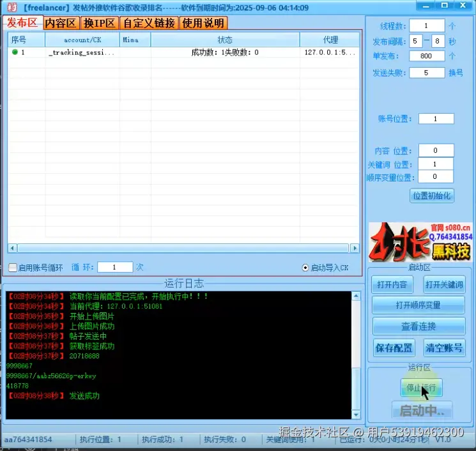476x451 pixels.
Task: Click the aa764341854 status bar text
Action: coord(28,439)
